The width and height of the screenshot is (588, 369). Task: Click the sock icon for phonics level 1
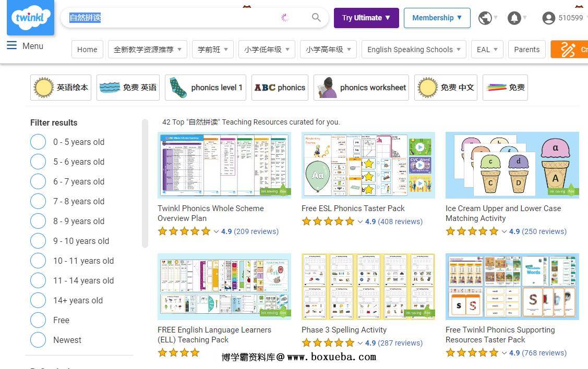click(177, 87)
